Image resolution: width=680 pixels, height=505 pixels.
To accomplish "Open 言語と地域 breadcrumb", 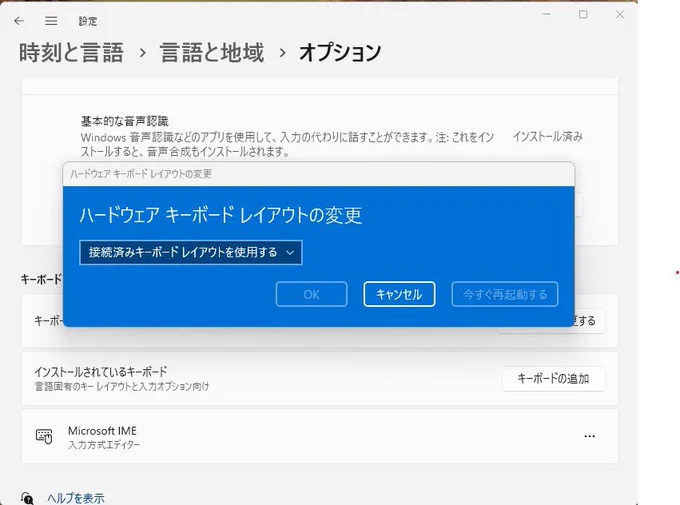I will click(212, 53).
